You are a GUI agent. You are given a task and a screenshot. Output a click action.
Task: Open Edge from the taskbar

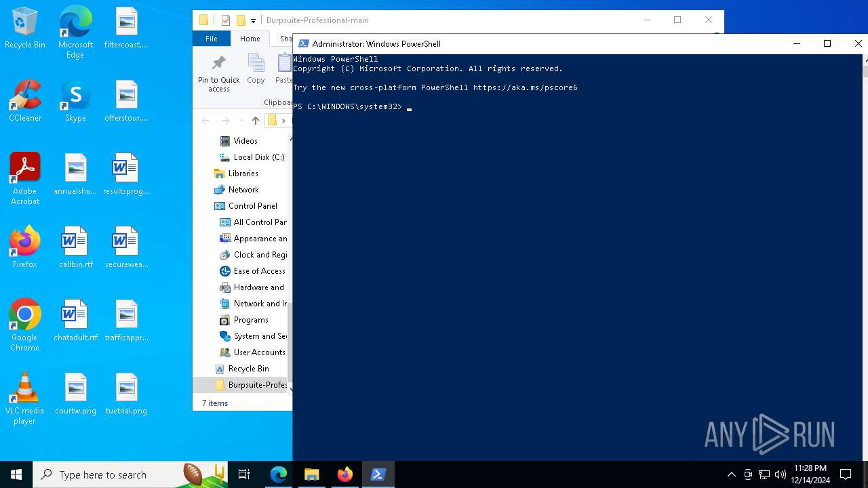point(279,474)
